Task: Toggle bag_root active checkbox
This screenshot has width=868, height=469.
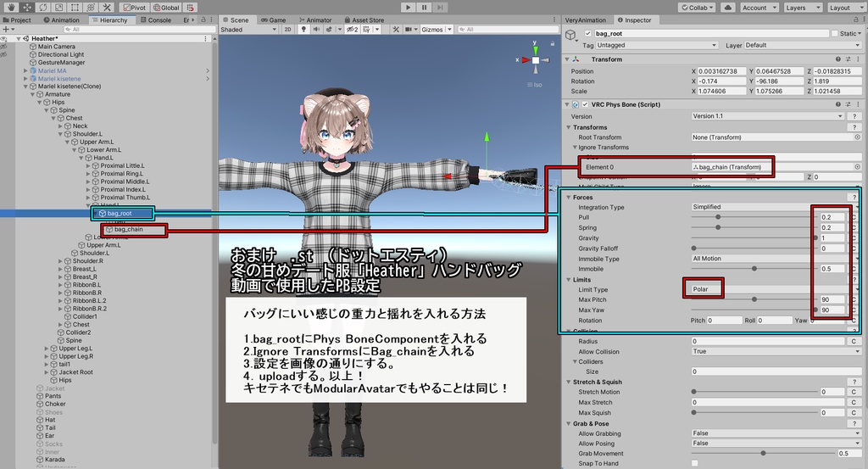Action: (x=588, y=34)
